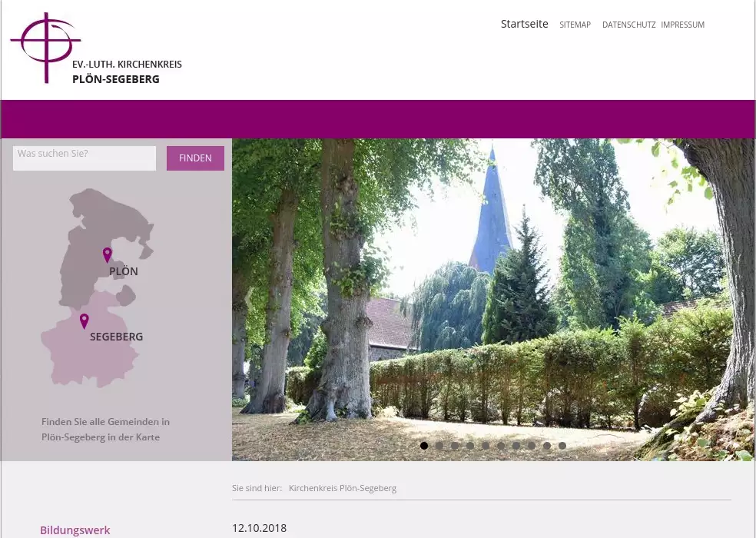Image resolution: width=756 pixels, height=538 pixels.
Task: Click the church cross logo
Action: point(46,48)
